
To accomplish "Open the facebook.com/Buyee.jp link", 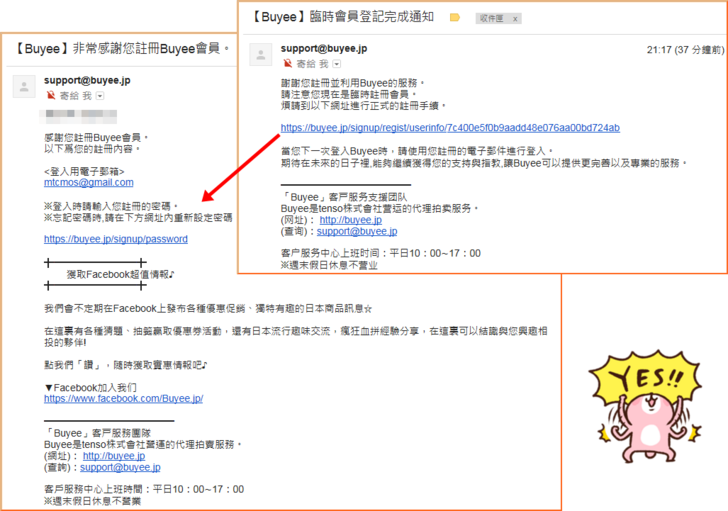I will 124,398.
